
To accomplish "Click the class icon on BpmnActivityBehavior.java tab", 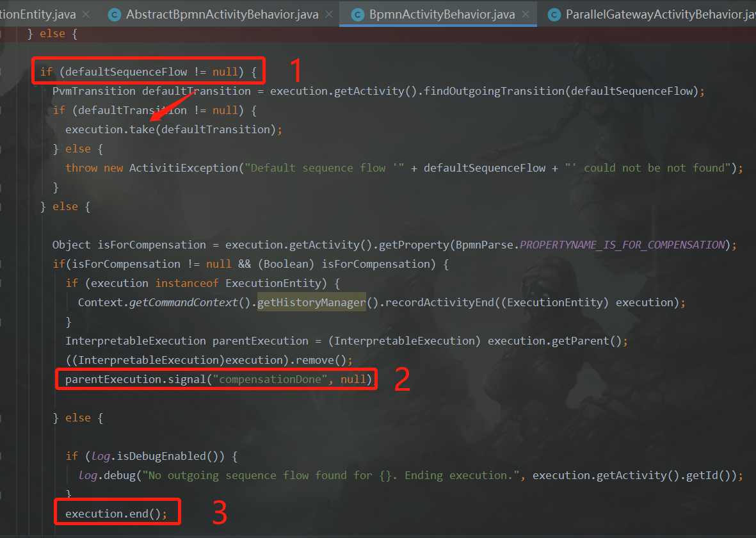I will (357, 15).
